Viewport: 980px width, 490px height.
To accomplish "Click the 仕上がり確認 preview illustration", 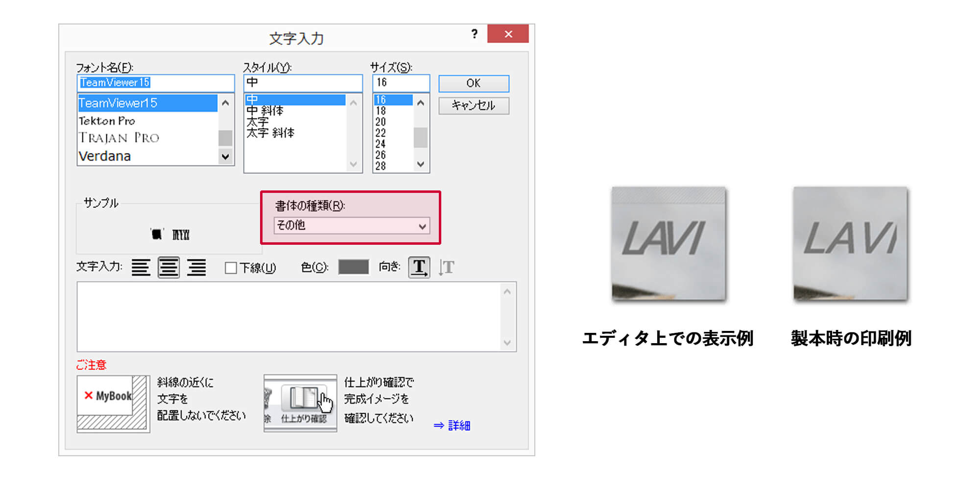I will pyautogui.click(x=300, y=403).
